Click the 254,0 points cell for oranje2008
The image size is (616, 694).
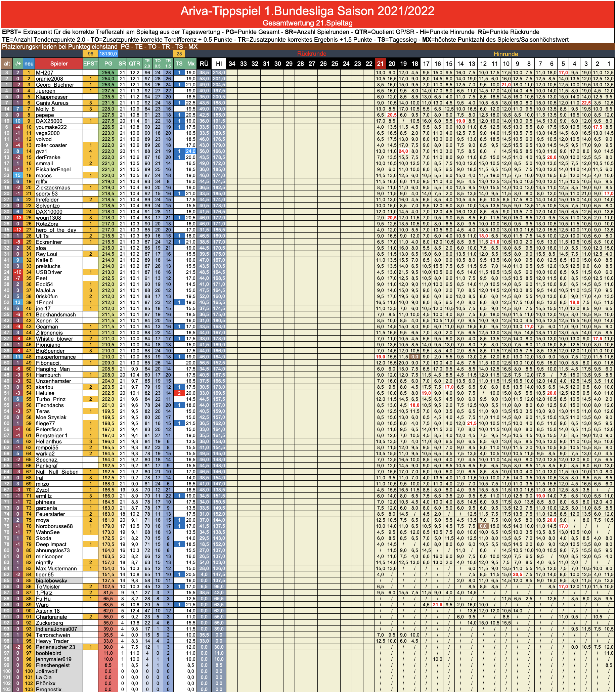(x=108, y=79)
